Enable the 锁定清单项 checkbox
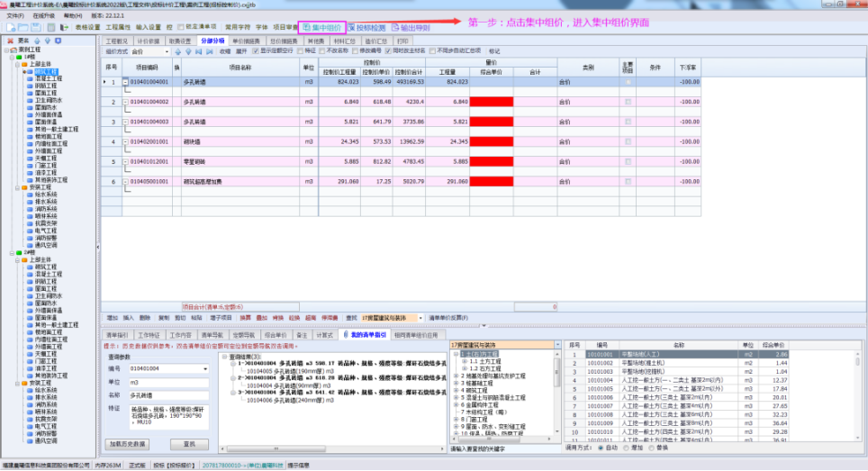This screenshot has width=868, height=471. 181,28
